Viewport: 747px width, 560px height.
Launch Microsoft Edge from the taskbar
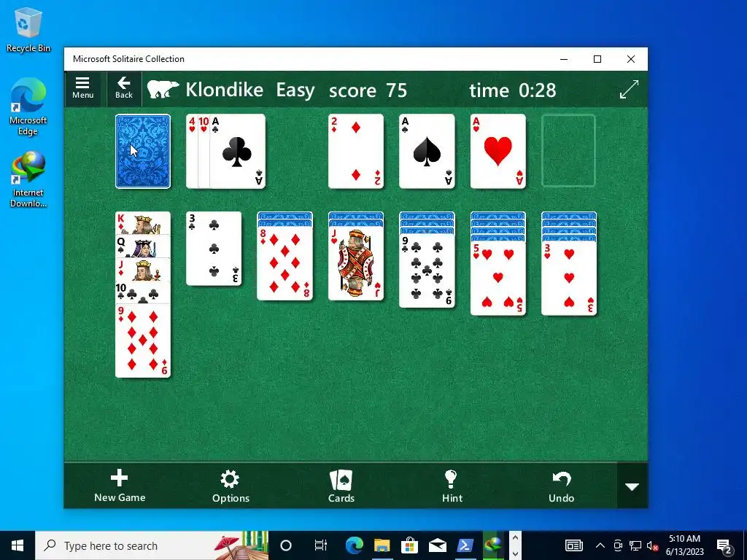click(x=355, y=545)
